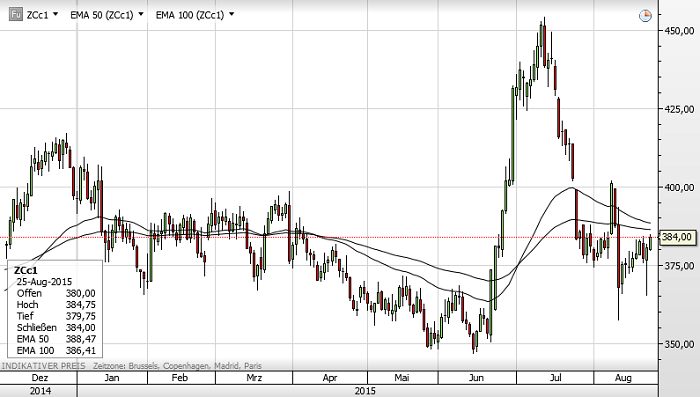Click the 25-Aug-2015 date in info box
Viewport: 700px width, 397px height.
coord(44,282)
